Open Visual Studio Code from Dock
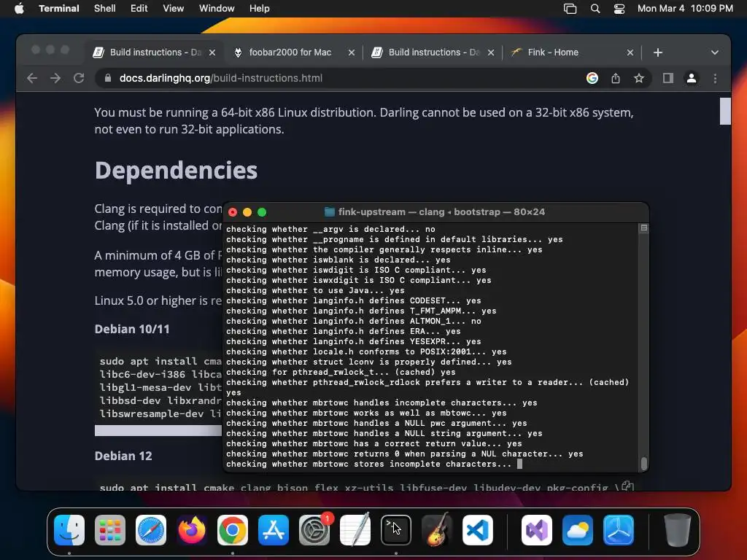The width and height of the screenshot is (747, 560). tap(478, 530)
